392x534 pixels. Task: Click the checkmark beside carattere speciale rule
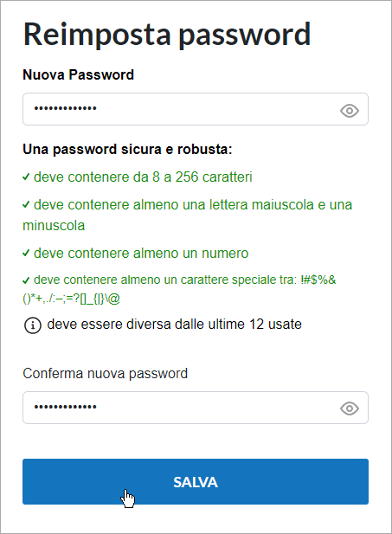(x=26, y=280)
